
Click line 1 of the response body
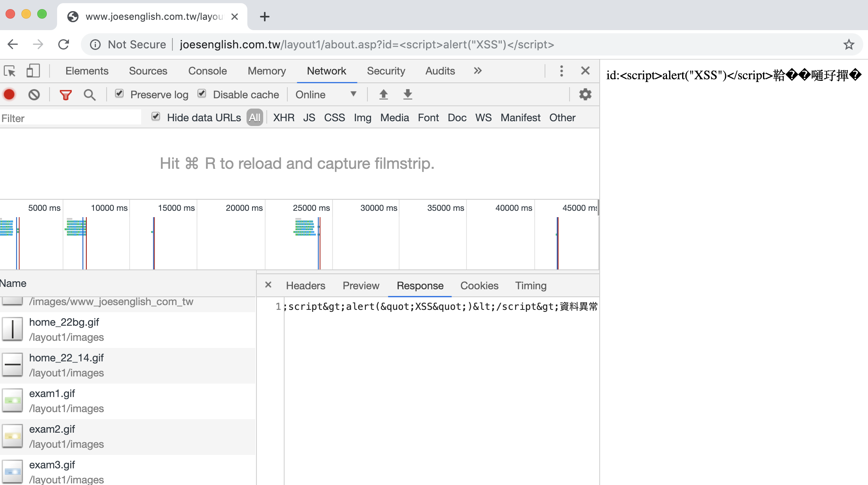click(x=441, y=306)
